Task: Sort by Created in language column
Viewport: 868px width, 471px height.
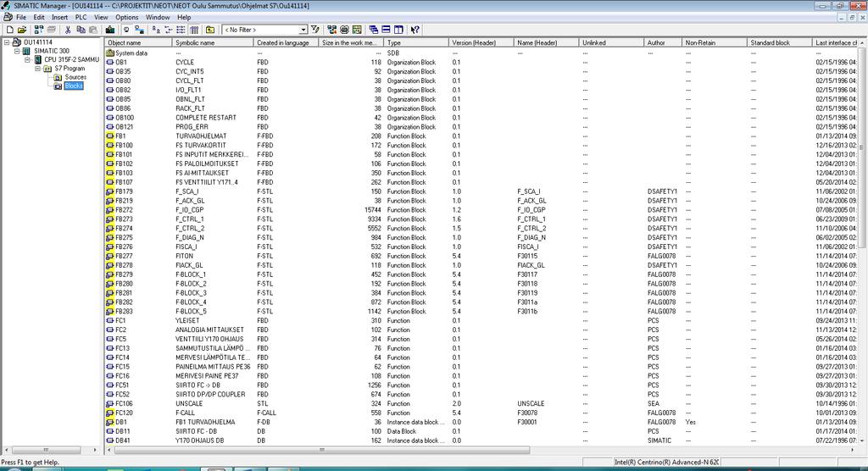Action: coord(286,42)
